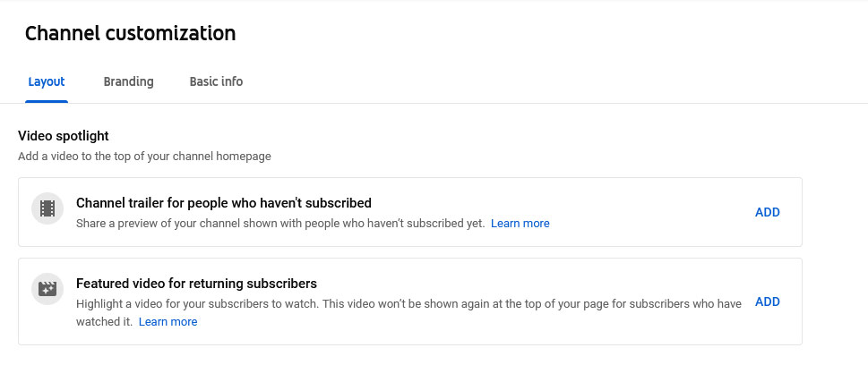Select the Layout tab
868x365 pixels.
coord(47,81)
